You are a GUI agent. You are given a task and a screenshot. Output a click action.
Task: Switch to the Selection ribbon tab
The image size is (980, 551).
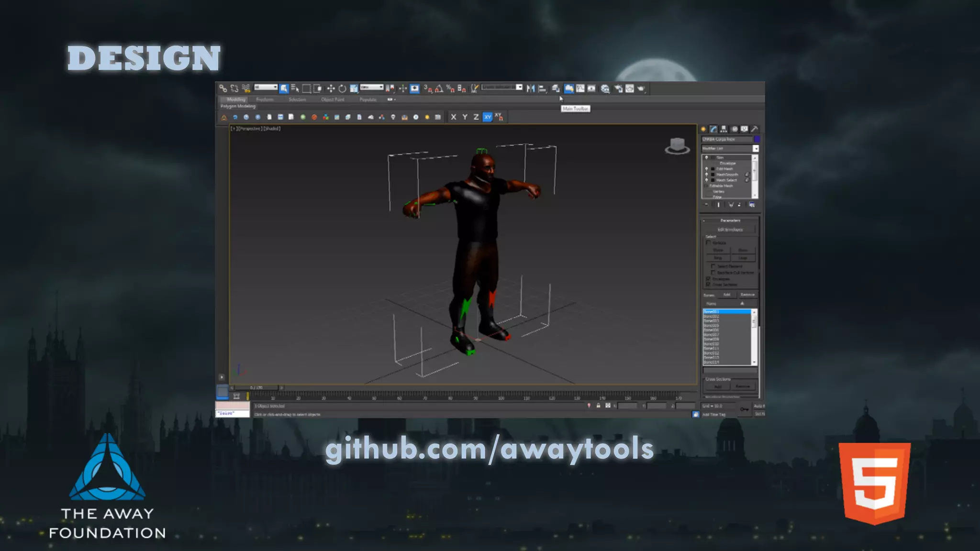[297, 99]
